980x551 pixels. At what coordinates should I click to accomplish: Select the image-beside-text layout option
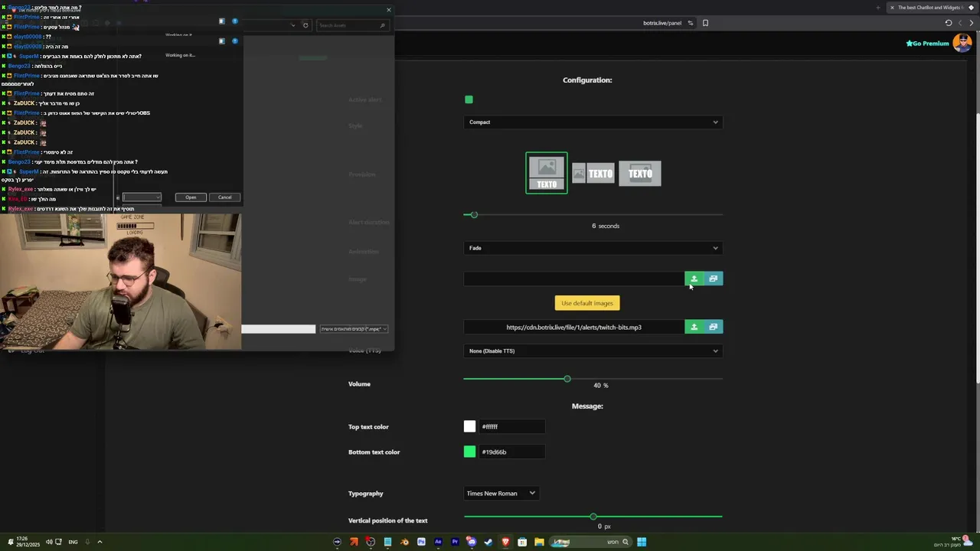point(593,174)
